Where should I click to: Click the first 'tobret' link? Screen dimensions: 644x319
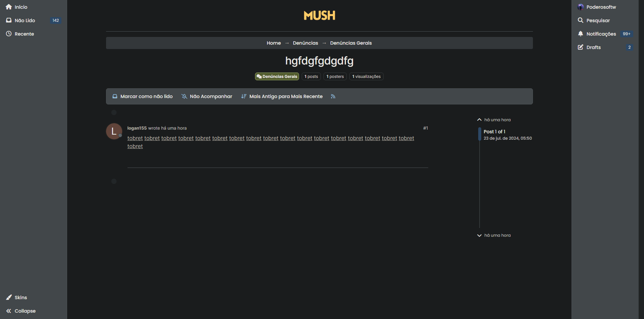click(135, 138)
